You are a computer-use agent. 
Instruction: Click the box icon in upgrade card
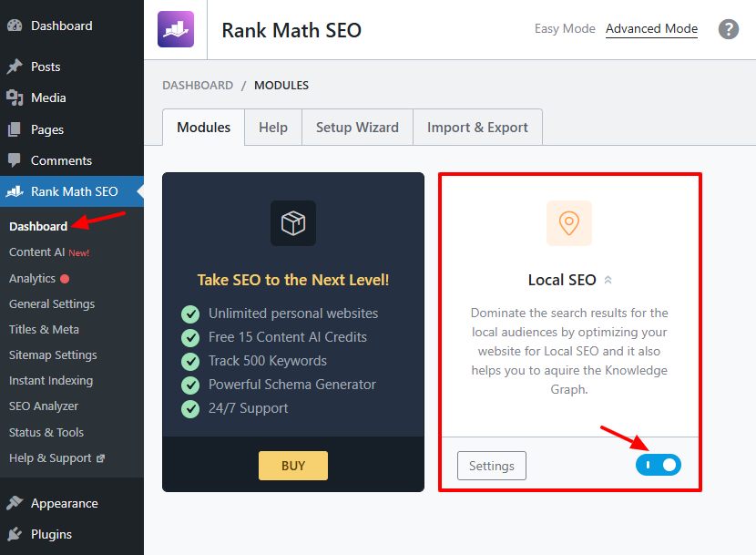point(293,223)
